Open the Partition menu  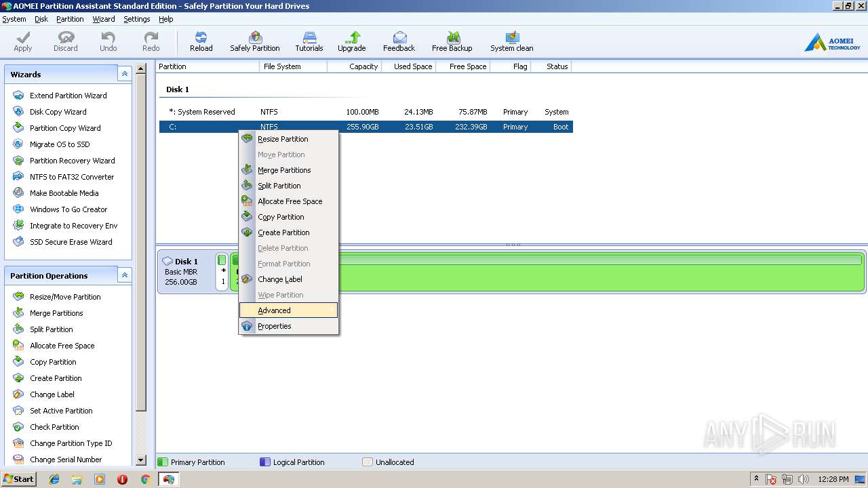[x=70, y=19]
